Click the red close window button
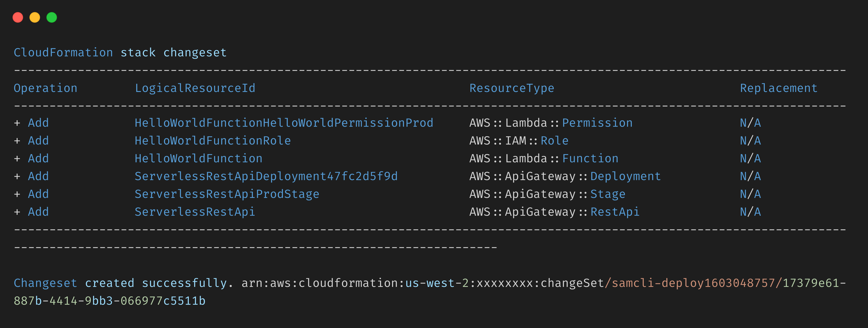868x328 pixels. [x=18, y=17]
